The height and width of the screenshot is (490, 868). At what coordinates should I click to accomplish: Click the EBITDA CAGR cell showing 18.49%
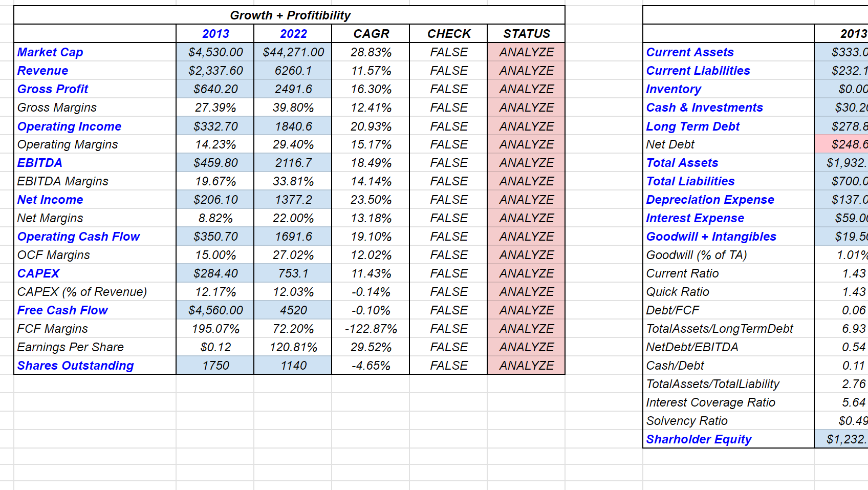(371, 163)
